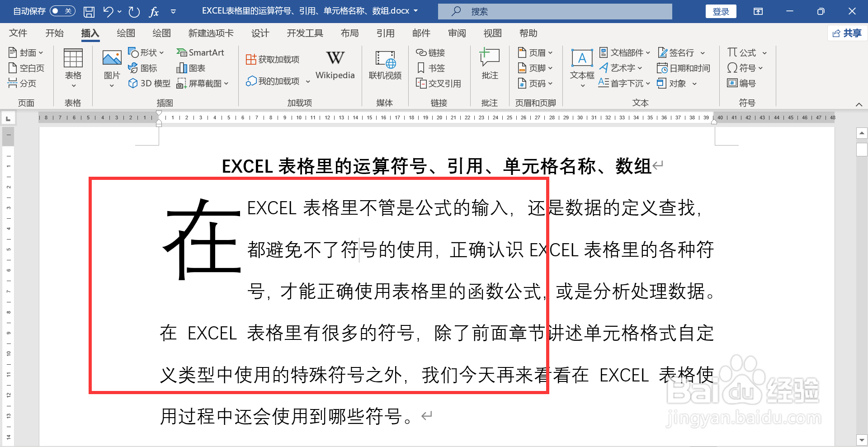This screenshot has height=447, width=868.
Task: Click the 共享 share button
Action: click(x=848, y=33)
